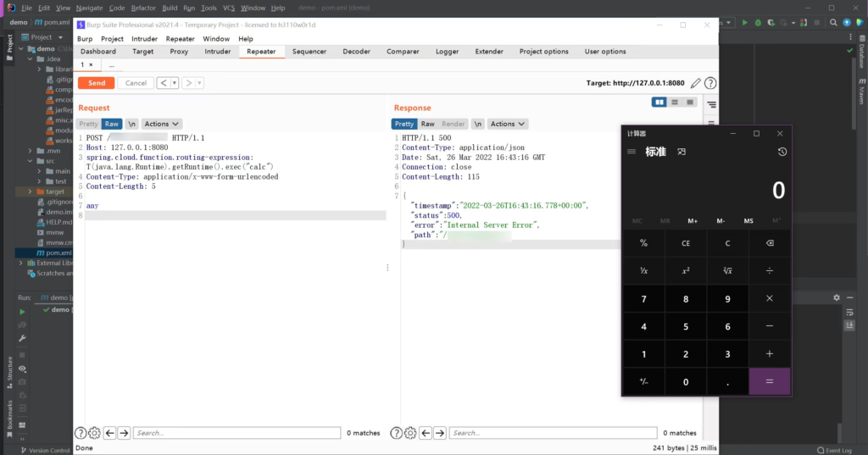Screen dimensions: 868x455
Task: Open the Extender tab in Burp
Action: coord(489,52)
